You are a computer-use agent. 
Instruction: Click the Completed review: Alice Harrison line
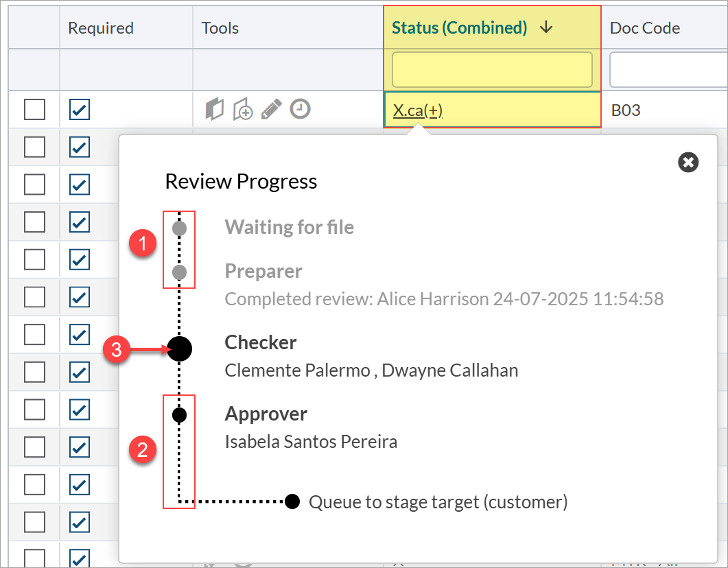tap(444, 299)
